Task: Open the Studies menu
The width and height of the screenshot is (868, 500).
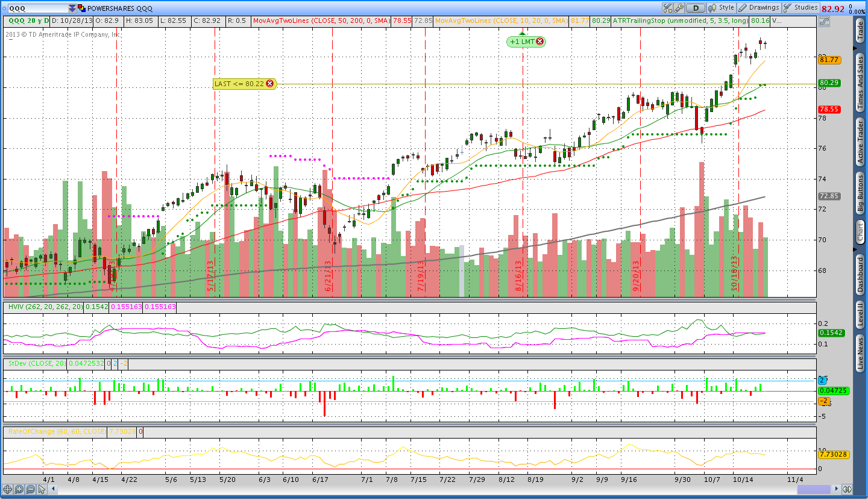Action: [x=800, y=8]
